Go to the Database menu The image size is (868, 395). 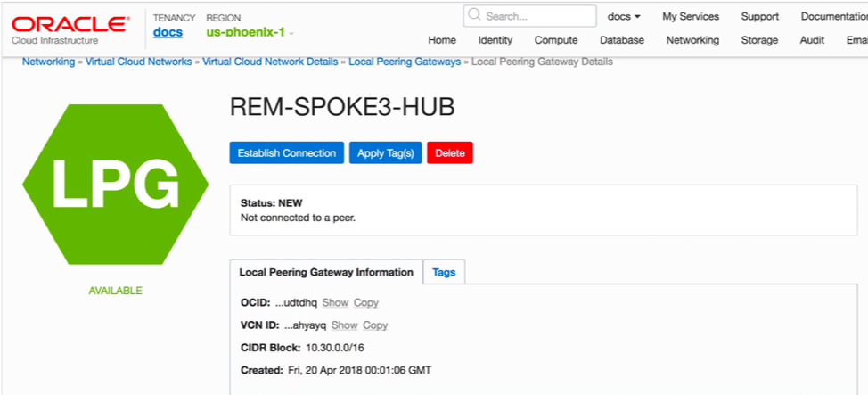coord(622,40)
